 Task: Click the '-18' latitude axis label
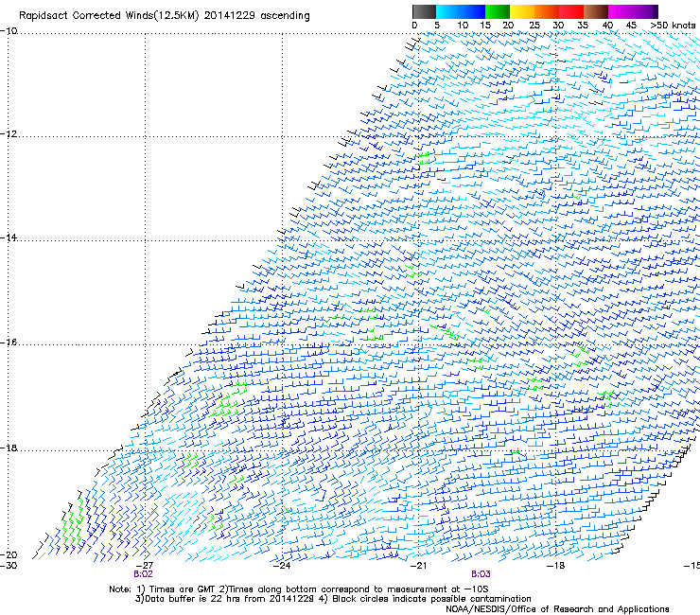click(x=9, y=448)
